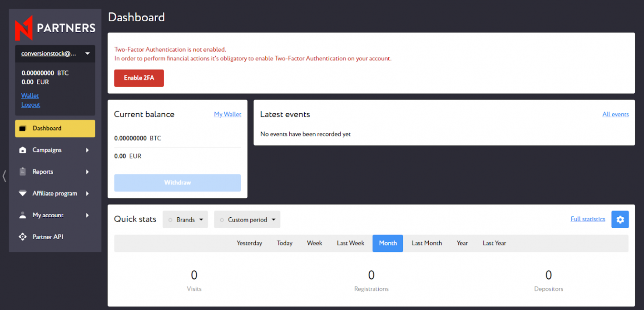Click the EUR balance in Current balance
The height and width of the screenshot is (310, 644).
(128, 156)
